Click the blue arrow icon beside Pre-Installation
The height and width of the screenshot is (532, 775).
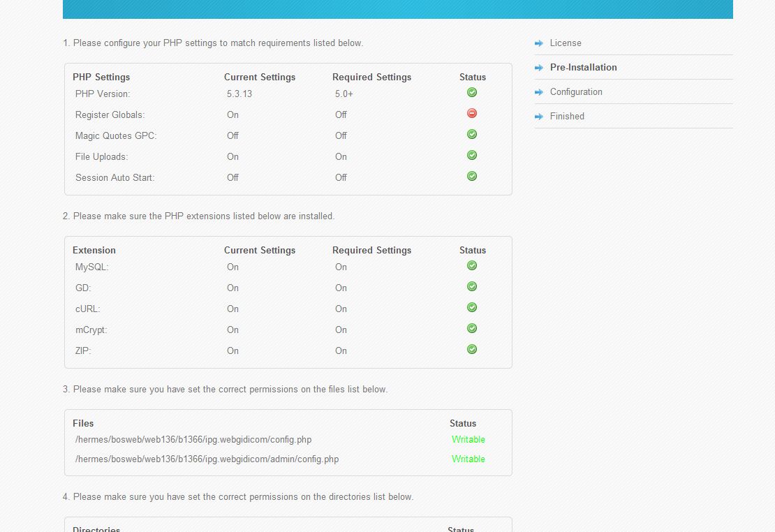[539, 68]
